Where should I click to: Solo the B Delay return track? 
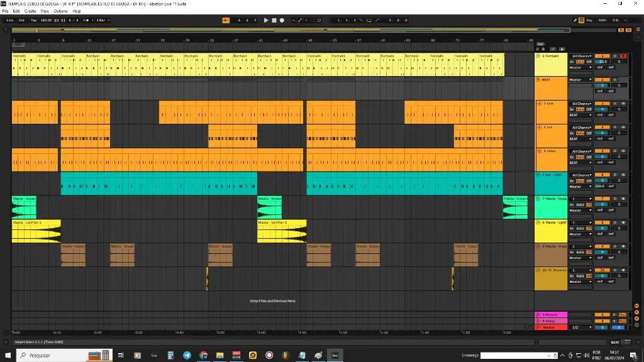[615, 321]
